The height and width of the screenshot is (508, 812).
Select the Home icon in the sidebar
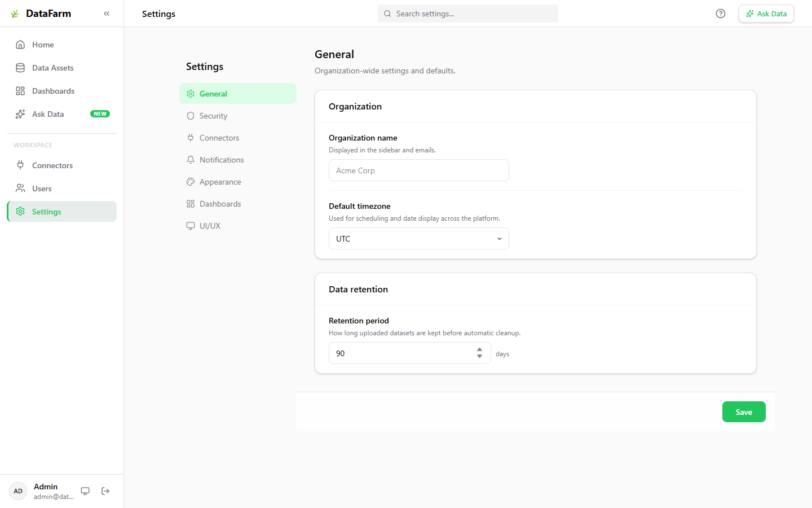(20, 44)
